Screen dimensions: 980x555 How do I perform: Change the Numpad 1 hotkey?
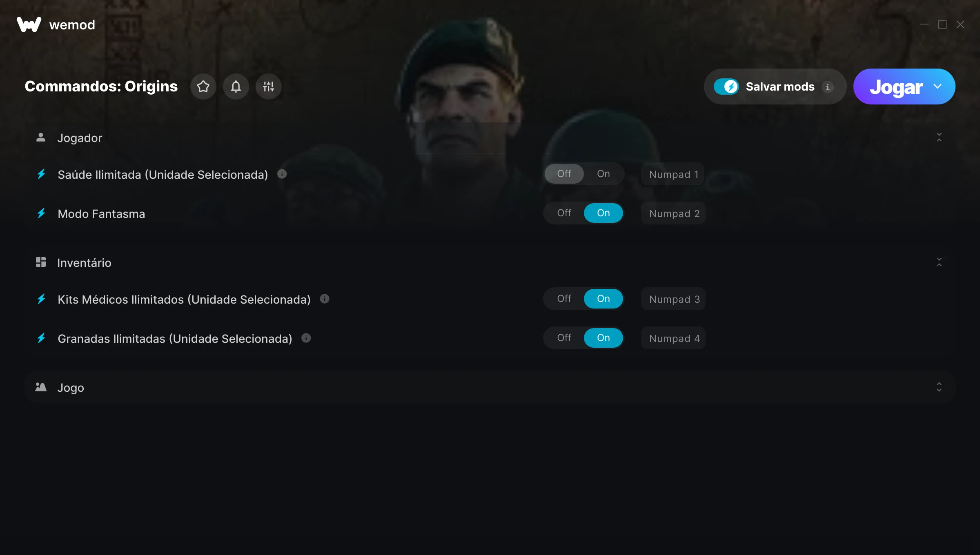673,174
